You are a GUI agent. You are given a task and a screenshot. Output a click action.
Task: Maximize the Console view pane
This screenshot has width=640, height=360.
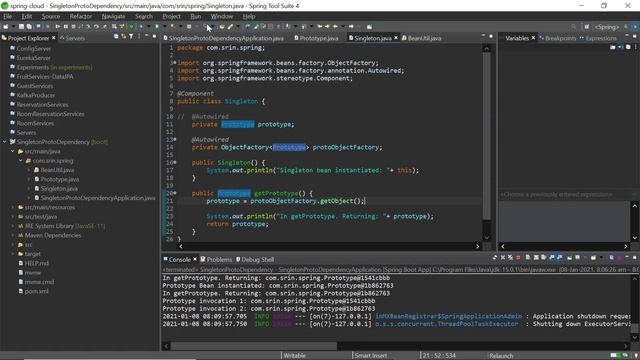(x=634, y=258)
